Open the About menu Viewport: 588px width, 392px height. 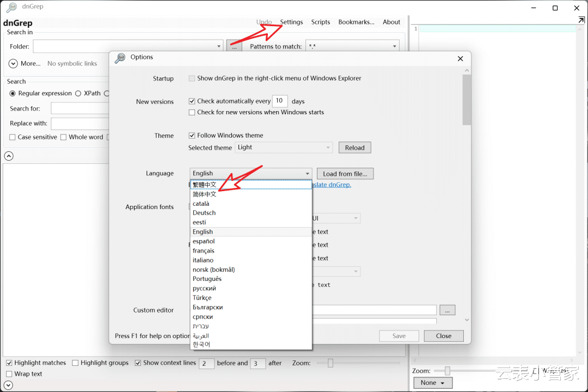391,22
